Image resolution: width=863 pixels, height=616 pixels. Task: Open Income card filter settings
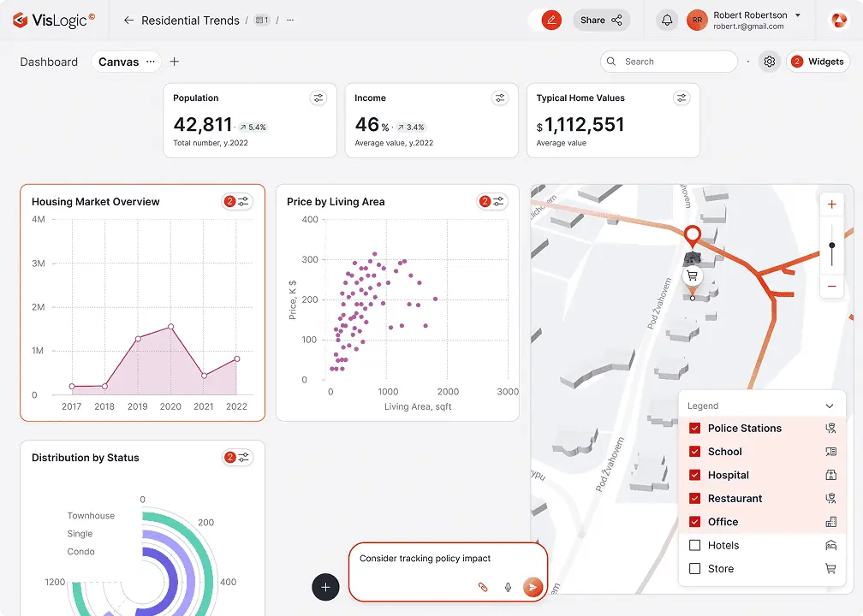[x=500, y=98]
